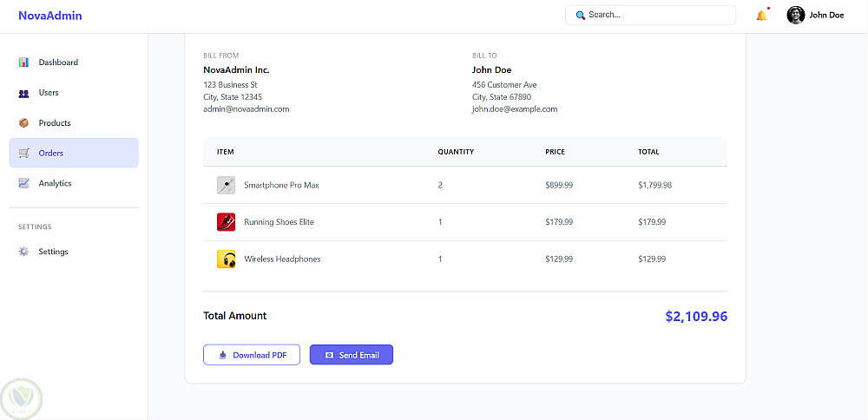This screenshot has height=420, width=868.
Task: Go to the Dashboard menu item
Action: 58,62
